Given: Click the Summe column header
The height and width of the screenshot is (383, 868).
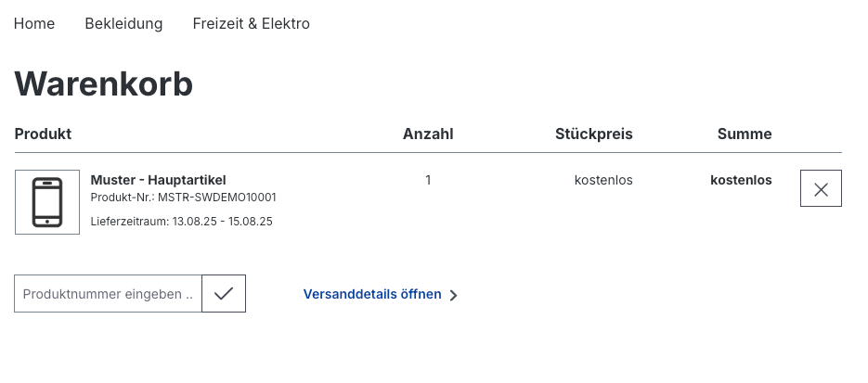Looking at the screenshot, I should tap(745, 134).
